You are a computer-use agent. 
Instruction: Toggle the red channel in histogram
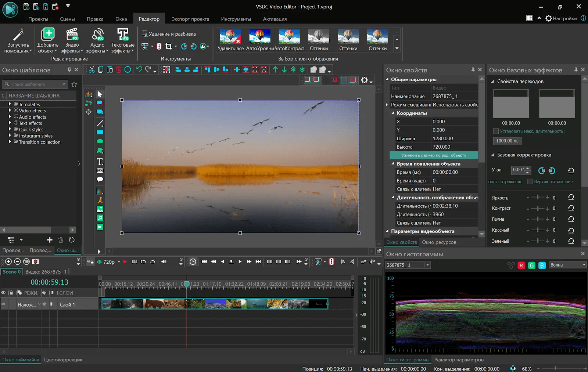(x=521, y=266)
